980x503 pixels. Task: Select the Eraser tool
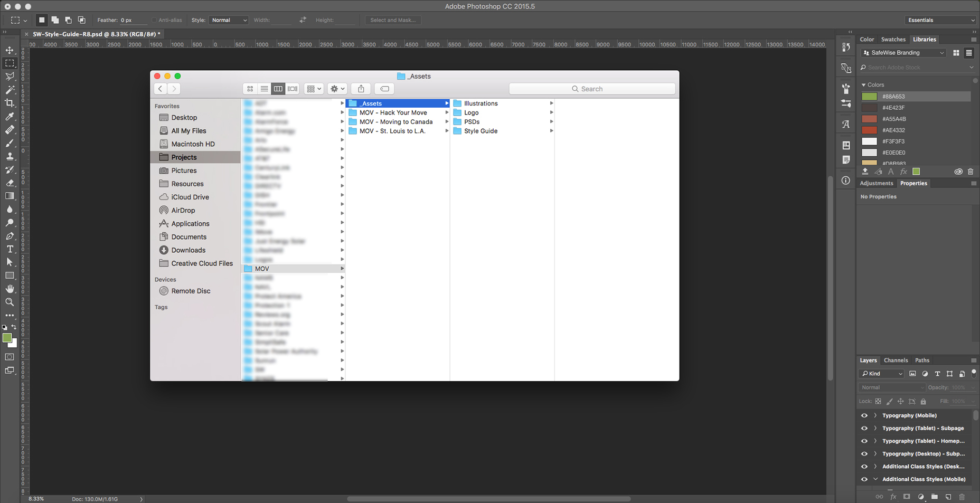(10, 183)
